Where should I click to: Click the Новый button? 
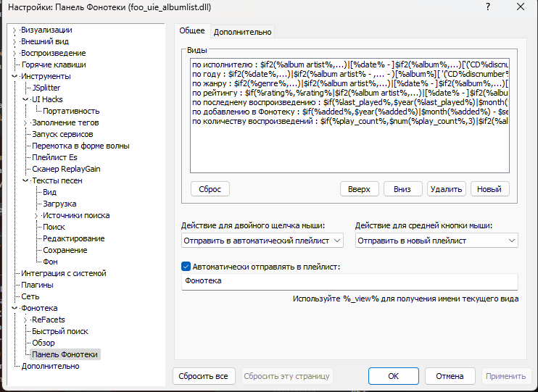(489, 189)
